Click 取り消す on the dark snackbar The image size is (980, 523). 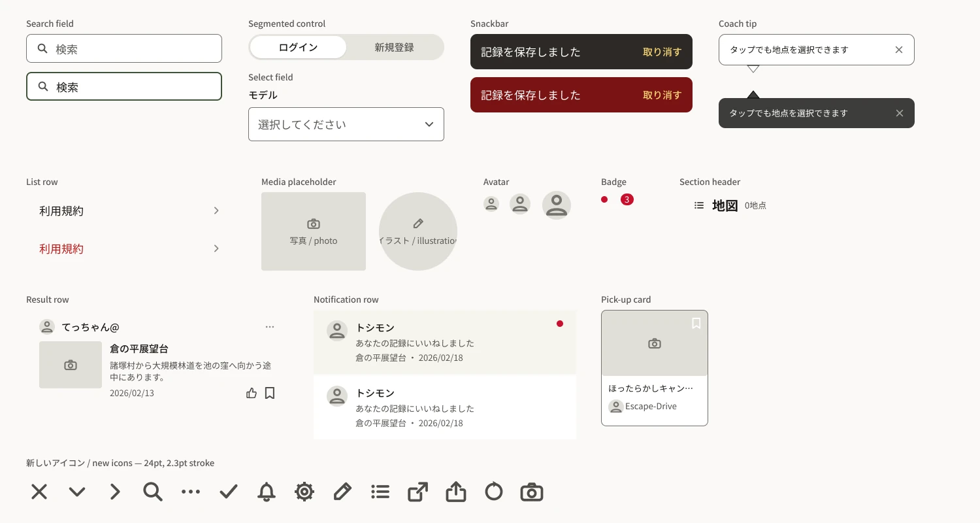click(x=662, y=52)
